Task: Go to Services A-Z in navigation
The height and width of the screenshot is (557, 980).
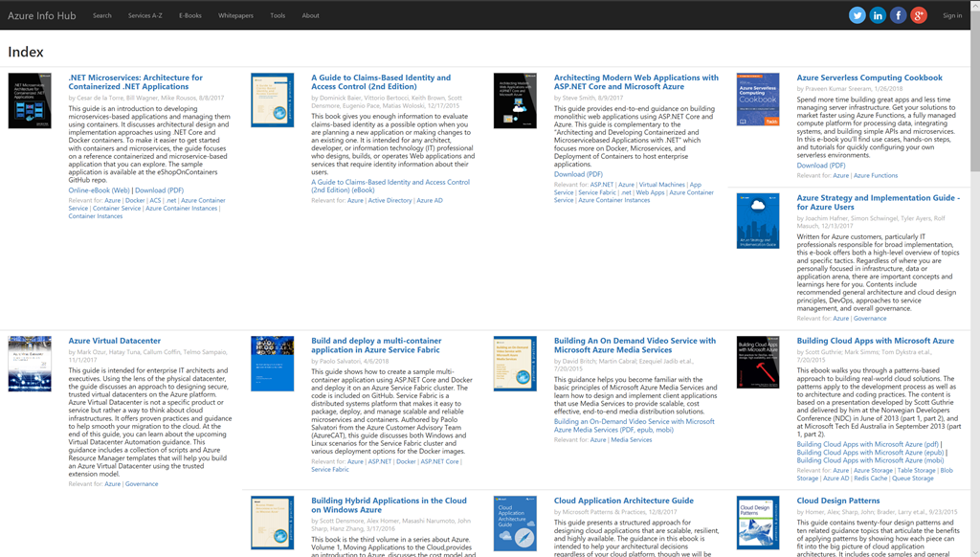Action: click(145, 15)
